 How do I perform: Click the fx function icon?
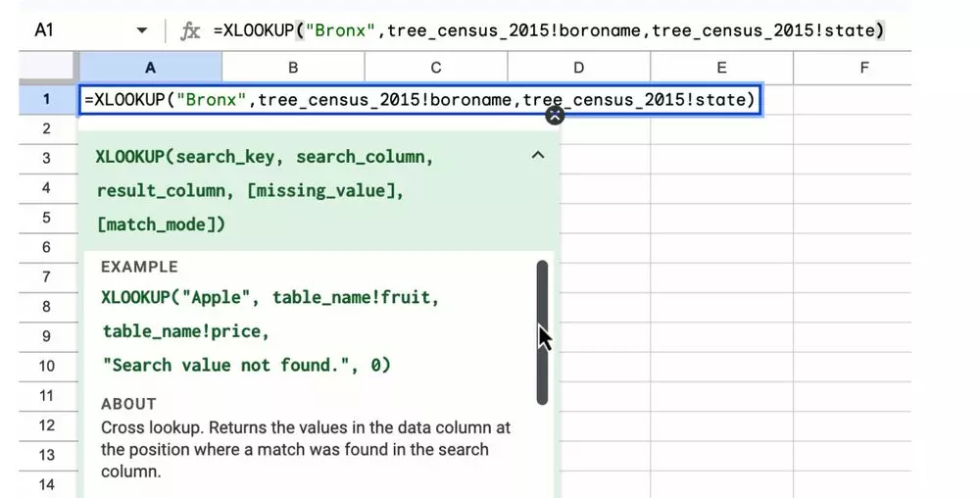click(190, 31)
